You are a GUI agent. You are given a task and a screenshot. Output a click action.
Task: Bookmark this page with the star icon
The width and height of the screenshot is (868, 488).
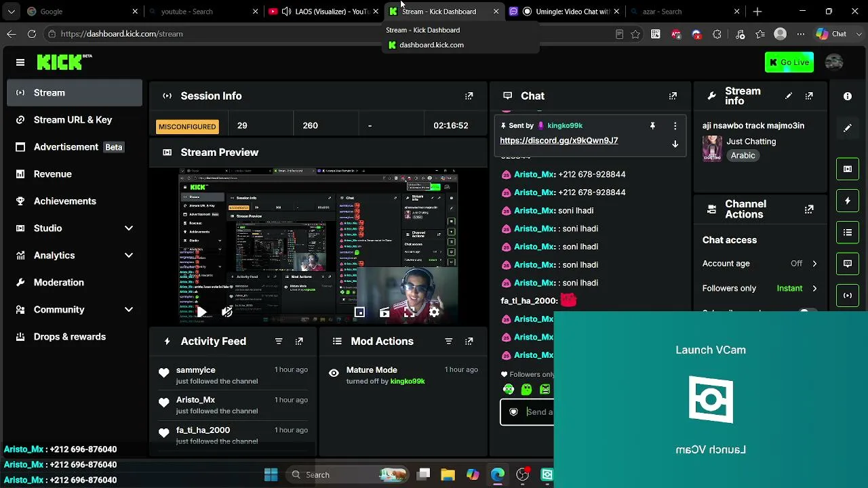(x=635, y=34)
